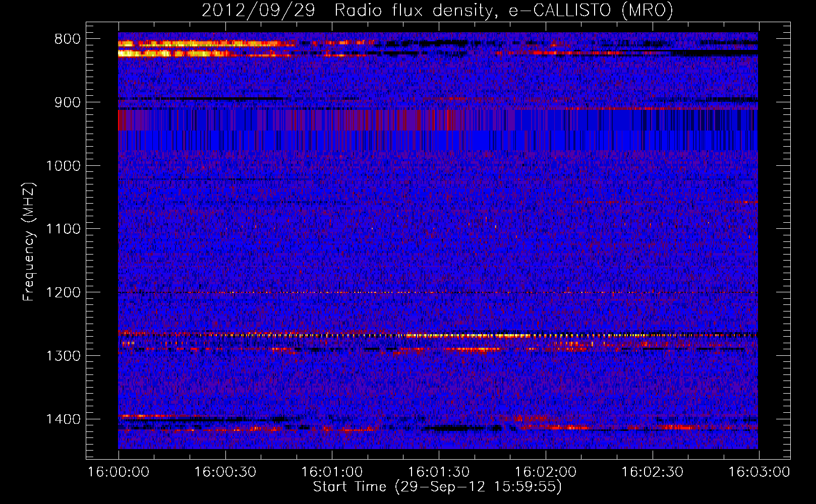The image size is (816, 504).
Task: Click the plot title 'Radio flux density, e-CALLISTO (MRO)'
Action: coord(503,10)
